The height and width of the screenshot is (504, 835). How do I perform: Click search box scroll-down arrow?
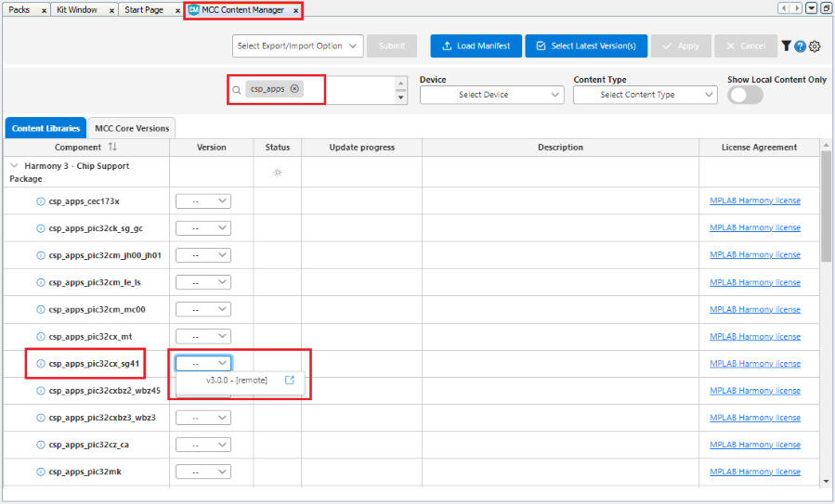tap(400, 98)
